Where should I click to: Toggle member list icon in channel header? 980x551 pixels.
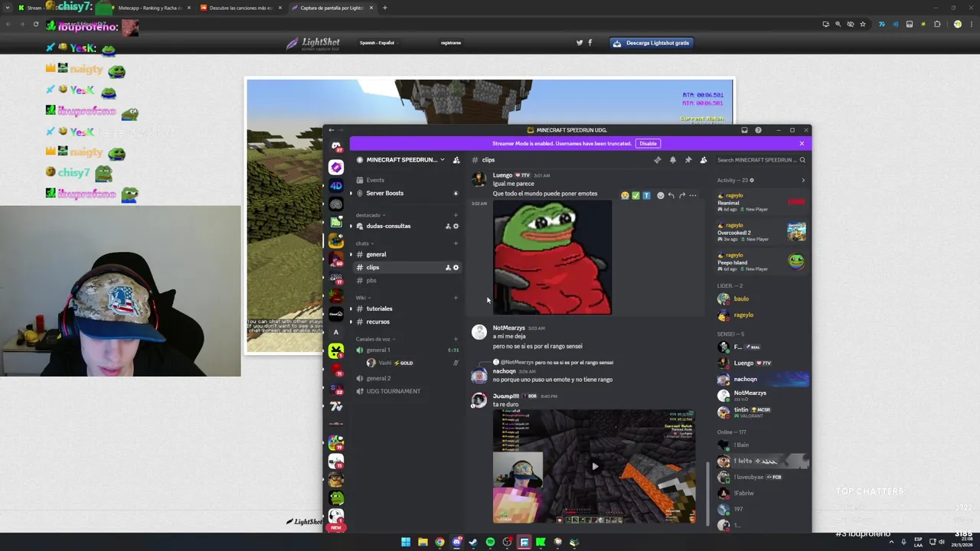point(703,160)
